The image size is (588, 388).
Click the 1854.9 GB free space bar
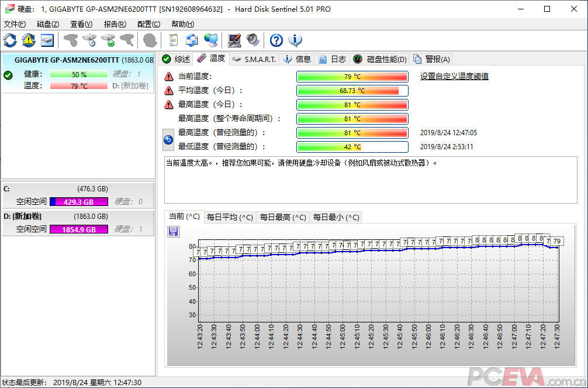(79, 229)
